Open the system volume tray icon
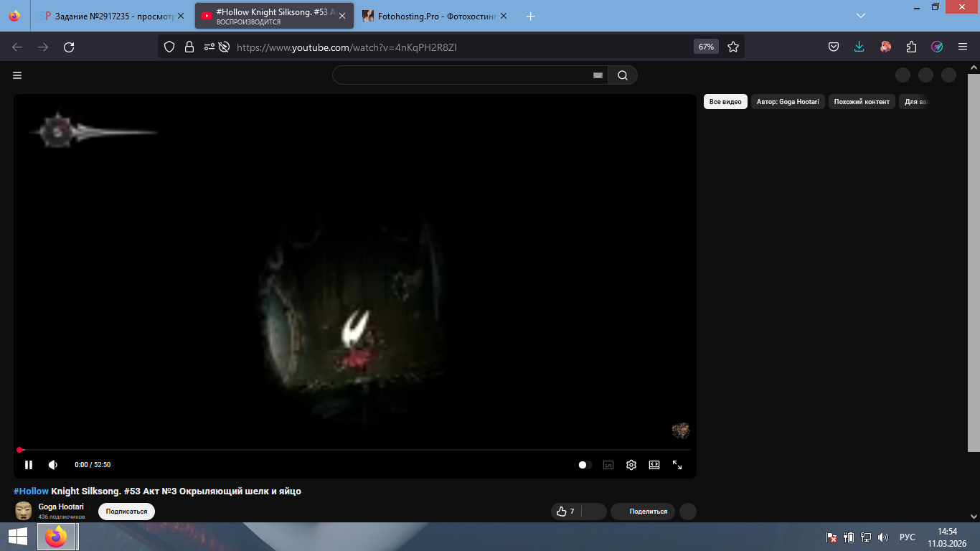 pyautogui.click(x=883, y=537)
